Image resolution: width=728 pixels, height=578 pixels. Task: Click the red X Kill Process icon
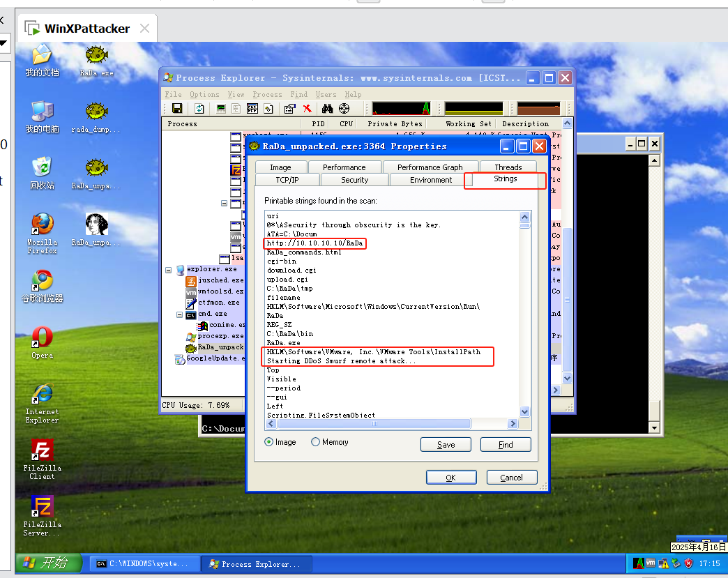tap(307, 109)
